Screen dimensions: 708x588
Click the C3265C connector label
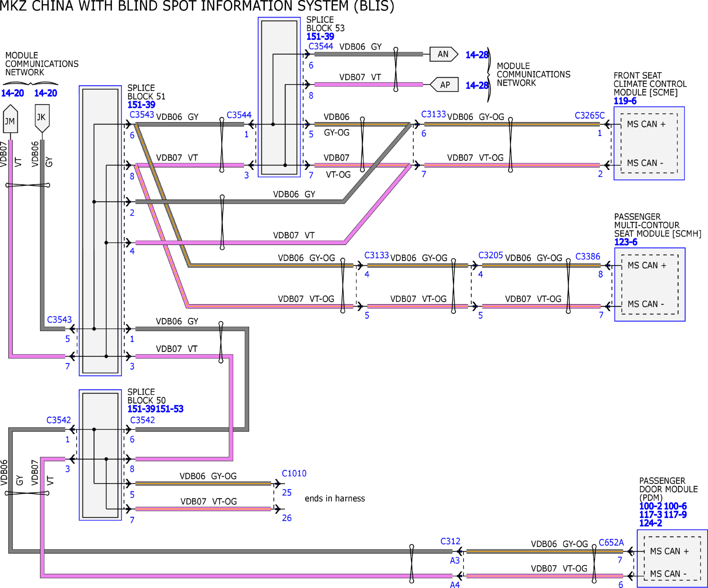[x=590, y=116]
